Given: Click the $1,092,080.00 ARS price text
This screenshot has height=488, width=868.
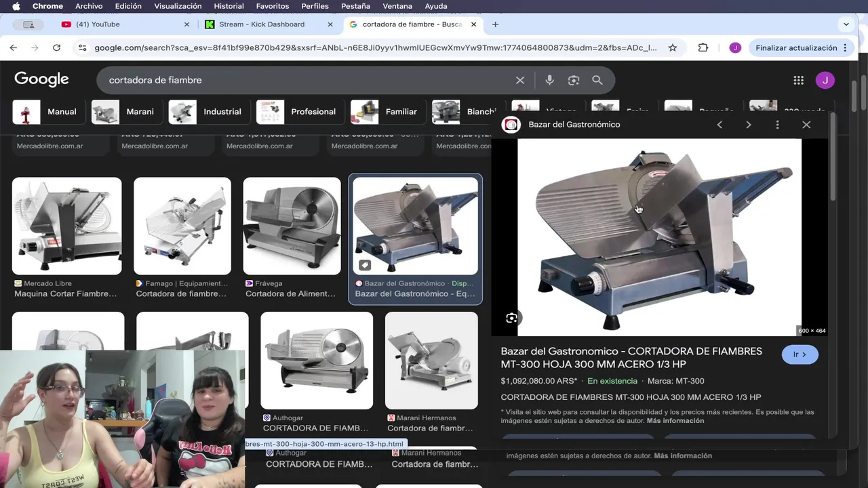Looking at the screenshot, I should tap(538, 381).
